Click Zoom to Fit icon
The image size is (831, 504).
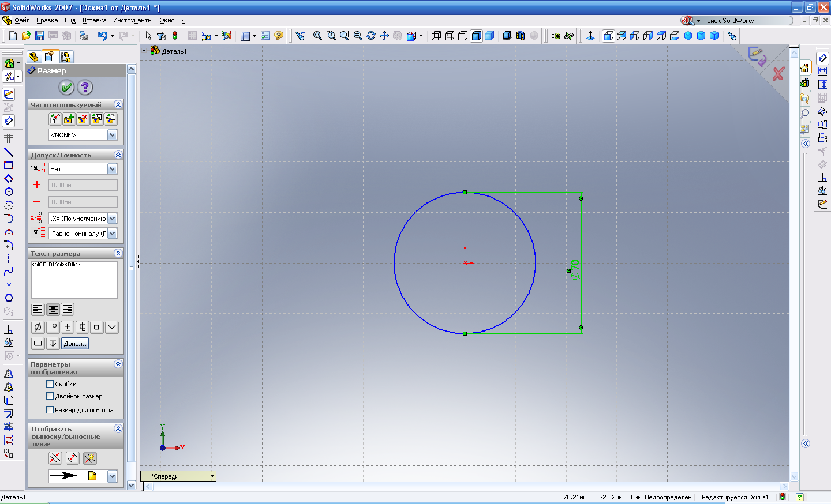317,36
